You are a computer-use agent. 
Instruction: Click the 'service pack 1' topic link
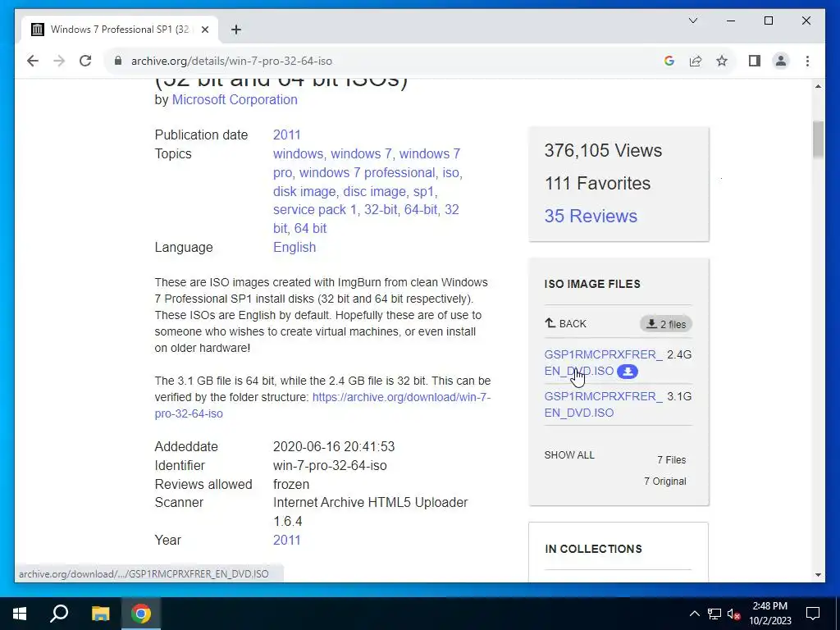[314, 209]
